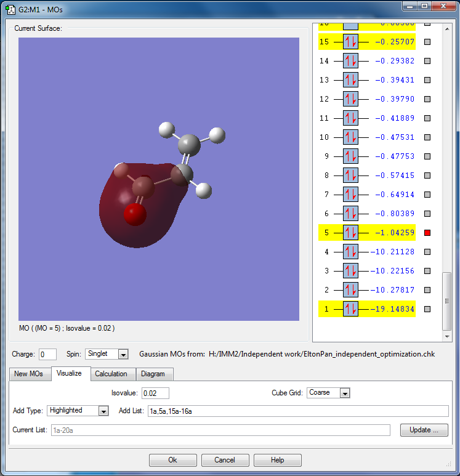Toggle surface square for orbital 13
Image resolution: width=460 pixels, height=476 pixels.
tap(427, 80)
